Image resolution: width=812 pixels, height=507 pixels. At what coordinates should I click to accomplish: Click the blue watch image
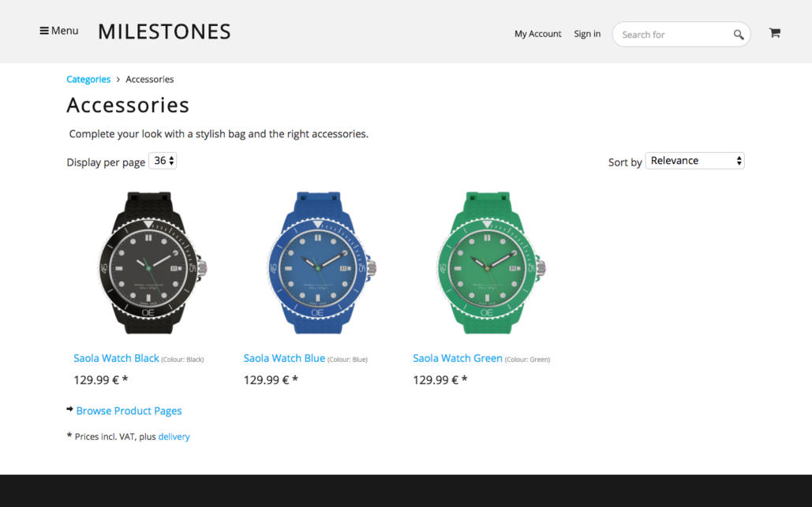[x=318, y=263]
